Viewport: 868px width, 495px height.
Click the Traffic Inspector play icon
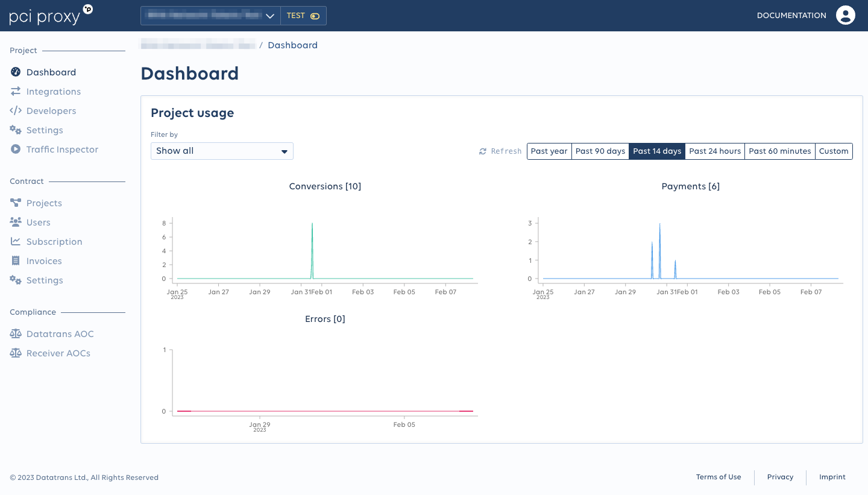16,150
